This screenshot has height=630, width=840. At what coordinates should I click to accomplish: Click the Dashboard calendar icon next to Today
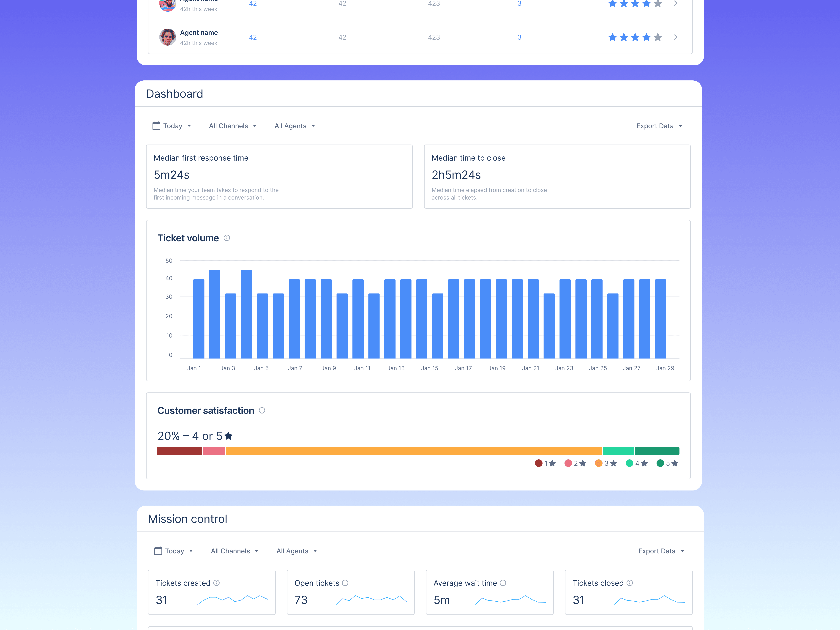pos(156,126)
